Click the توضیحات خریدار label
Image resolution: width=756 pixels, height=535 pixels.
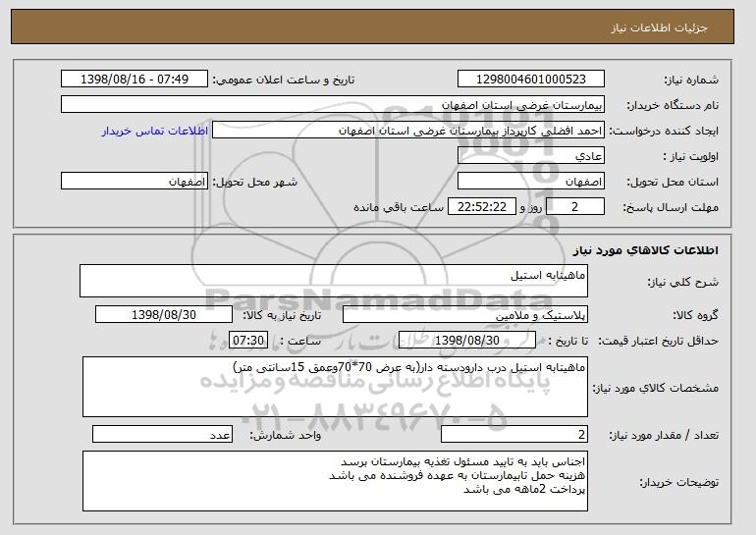coord(678,482)
